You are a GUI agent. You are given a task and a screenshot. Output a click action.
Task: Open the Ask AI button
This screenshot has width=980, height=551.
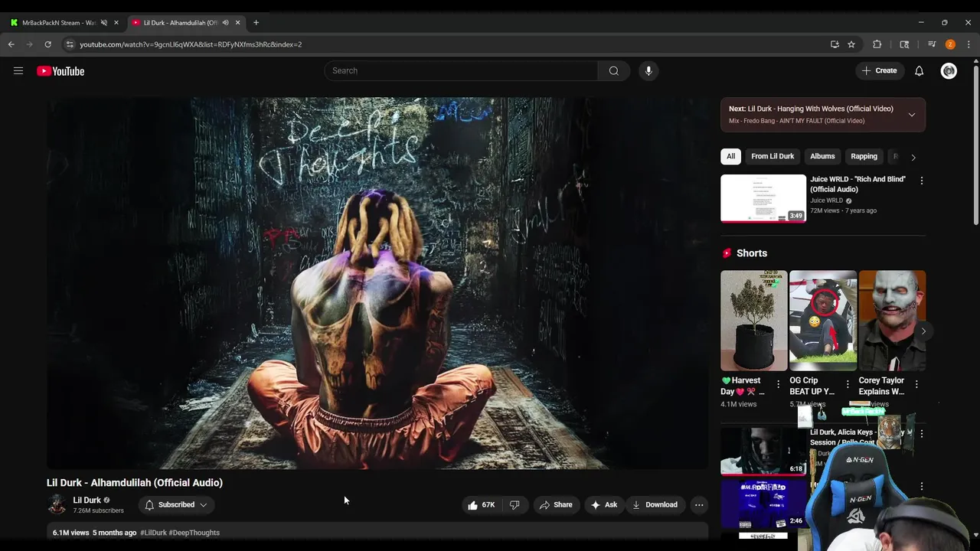click(x=604, y=505)
